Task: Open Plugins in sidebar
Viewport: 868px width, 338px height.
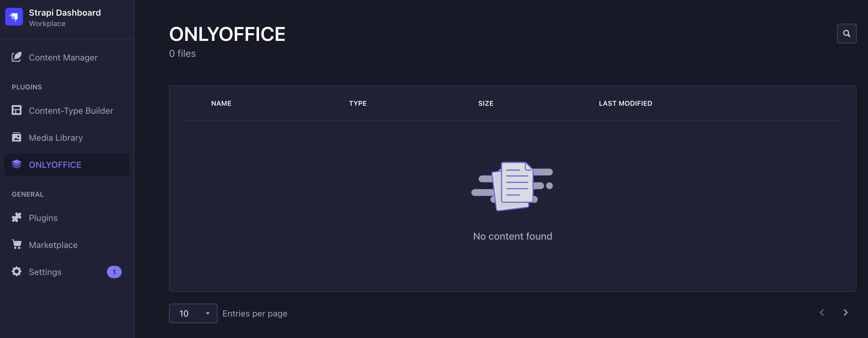Action: (67, 218)
